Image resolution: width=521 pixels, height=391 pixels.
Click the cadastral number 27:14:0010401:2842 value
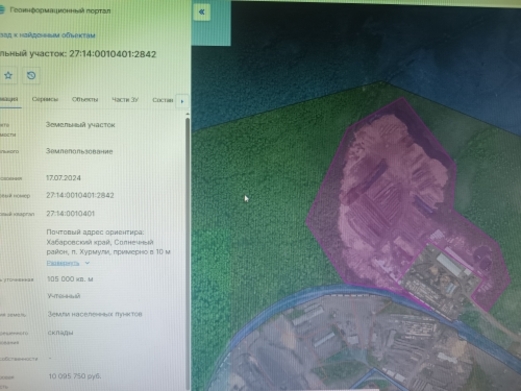pos(80,195)
